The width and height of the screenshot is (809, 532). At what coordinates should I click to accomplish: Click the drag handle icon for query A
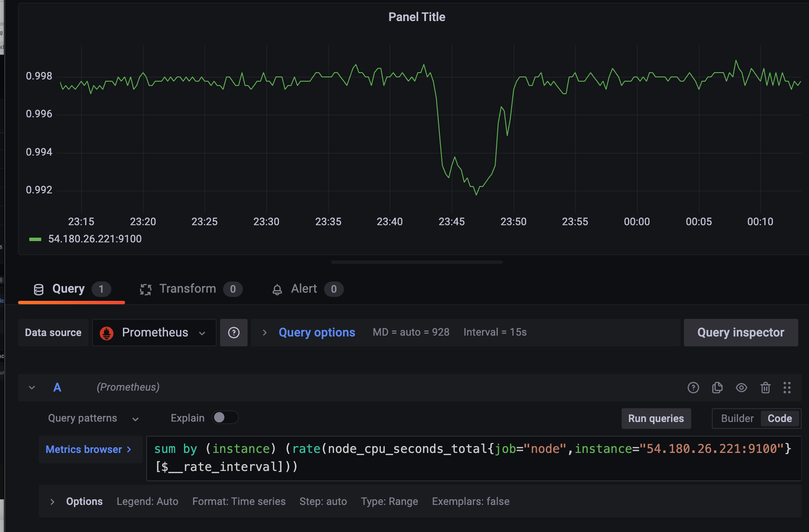tap(787, 388)
